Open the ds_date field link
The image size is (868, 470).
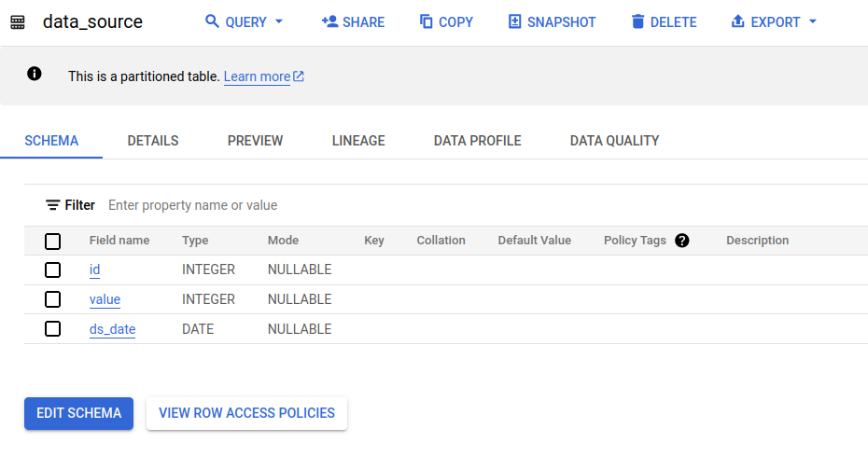click(112, 329)
